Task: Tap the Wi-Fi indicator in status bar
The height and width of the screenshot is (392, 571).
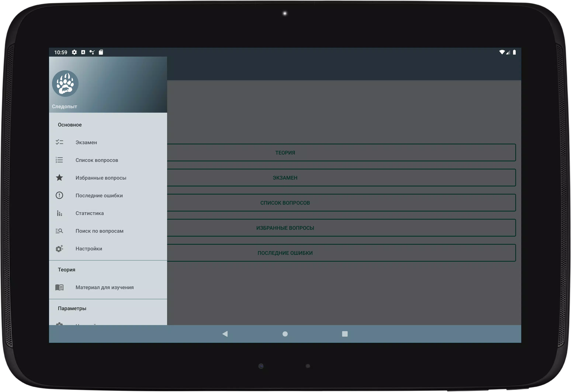Action: 502,52
